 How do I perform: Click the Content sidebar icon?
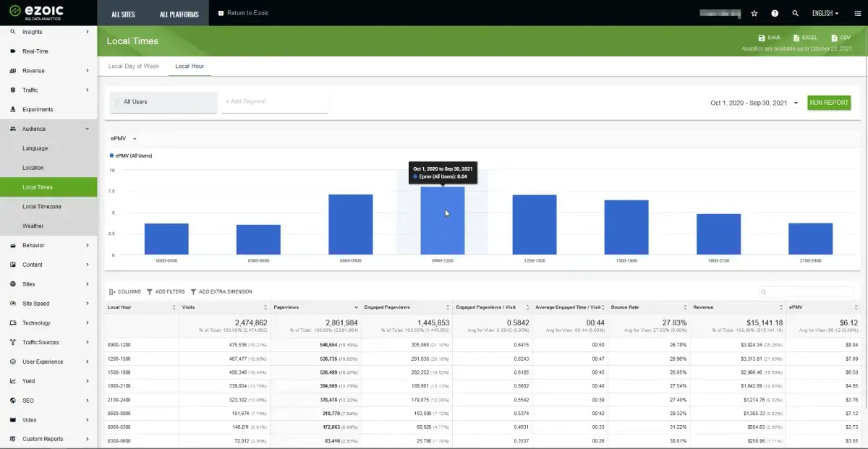tap(13, 265)
